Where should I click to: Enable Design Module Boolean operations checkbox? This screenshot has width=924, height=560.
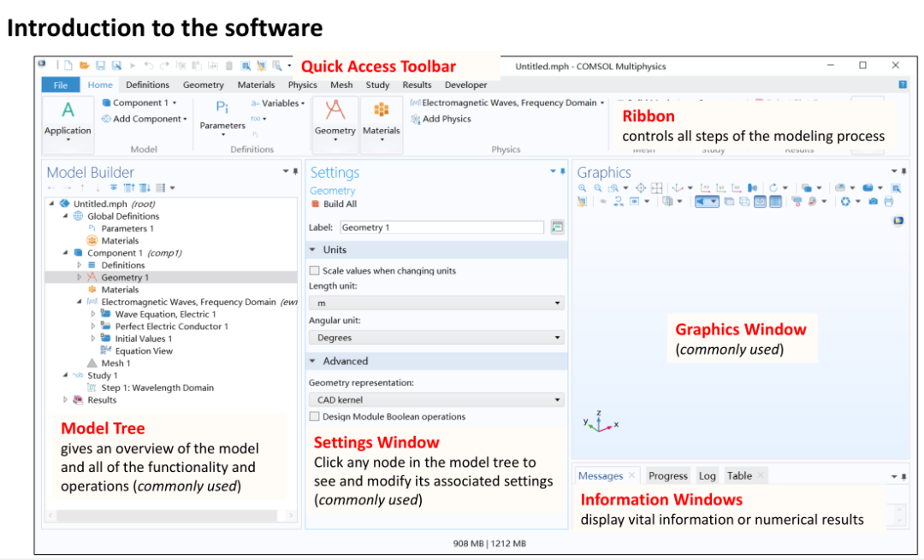pos(315,416)
